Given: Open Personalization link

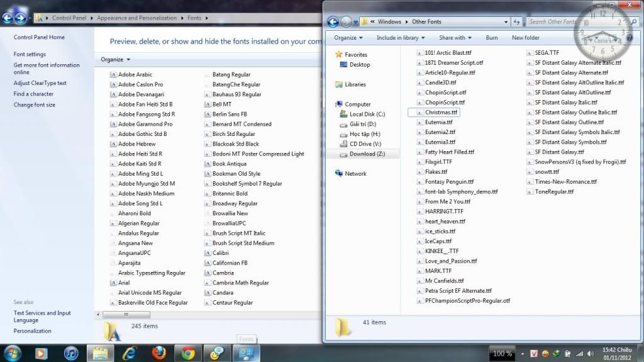Looking at the screenshot, I should 33,331.
